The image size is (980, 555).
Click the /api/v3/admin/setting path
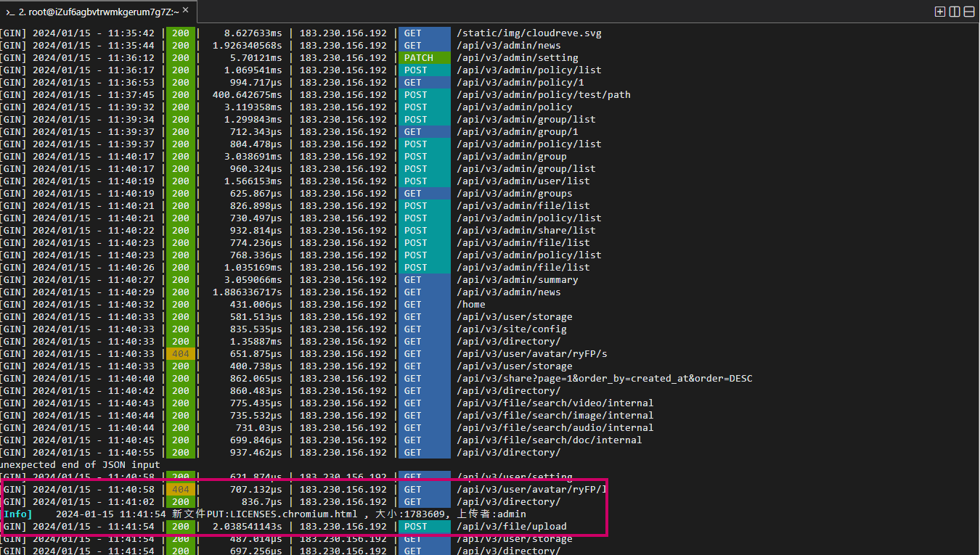pos(518,58)
